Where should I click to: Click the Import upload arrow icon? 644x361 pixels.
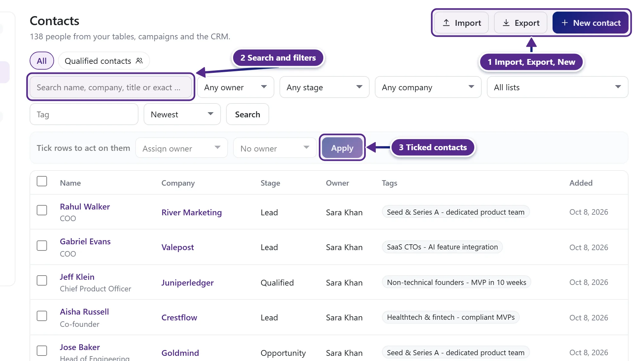(446, 23)
